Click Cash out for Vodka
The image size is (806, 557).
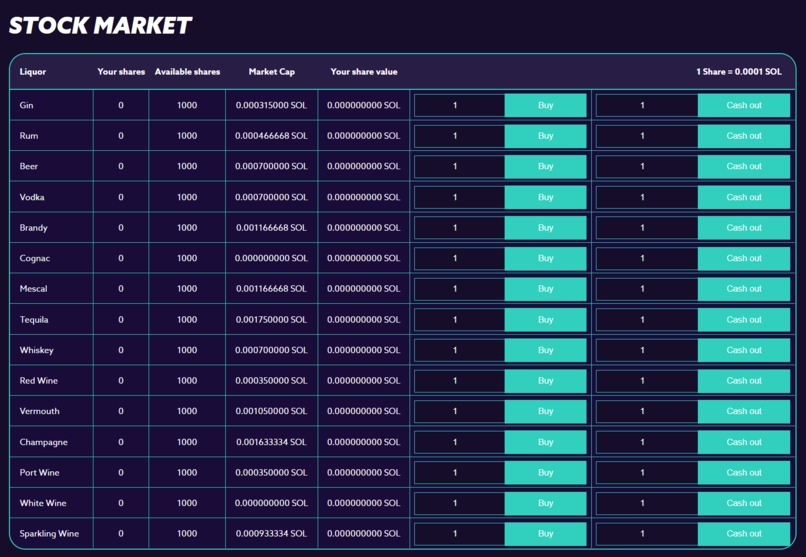click(x=744, y=197)
